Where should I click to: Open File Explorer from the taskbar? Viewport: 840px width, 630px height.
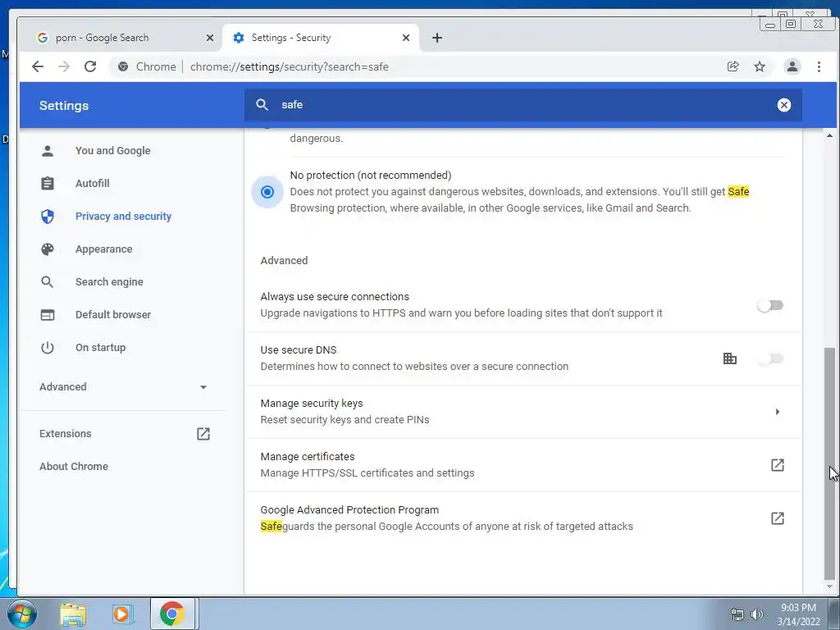73,614
